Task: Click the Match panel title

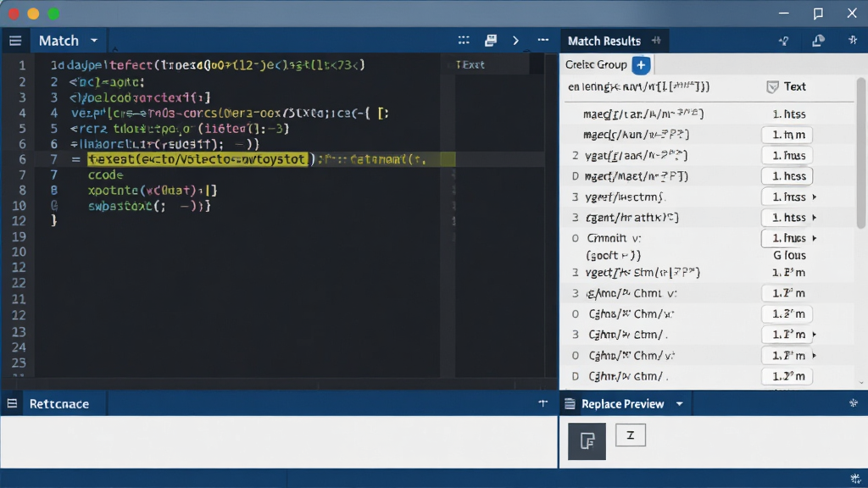Action: [58, 41]
